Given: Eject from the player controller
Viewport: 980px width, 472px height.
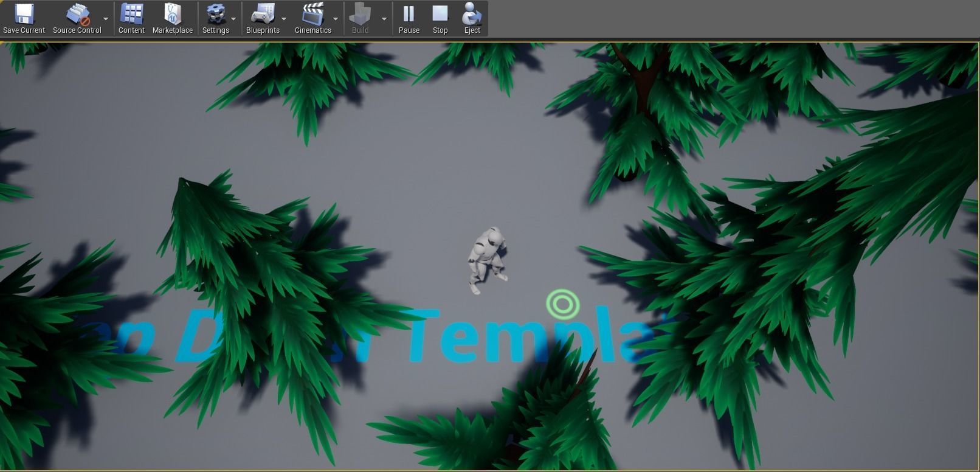Looking at the screenshot, I should point(472,19).
